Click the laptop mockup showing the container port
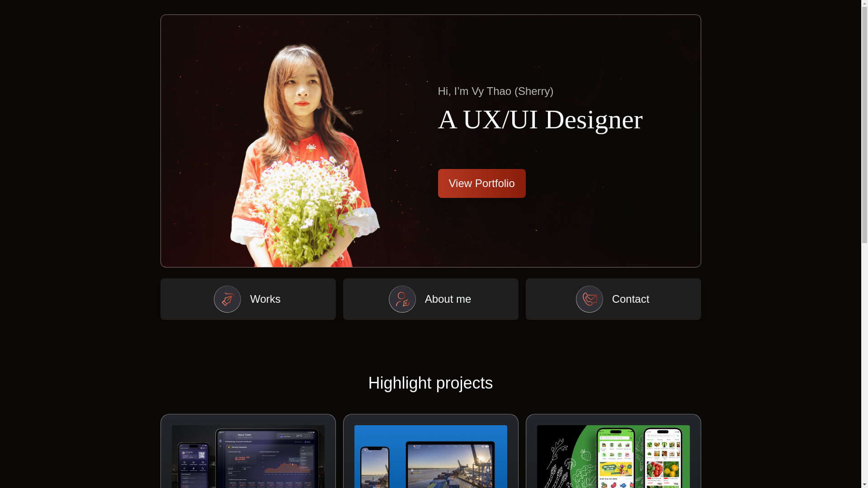868x488 pixels. pos(450,465)
